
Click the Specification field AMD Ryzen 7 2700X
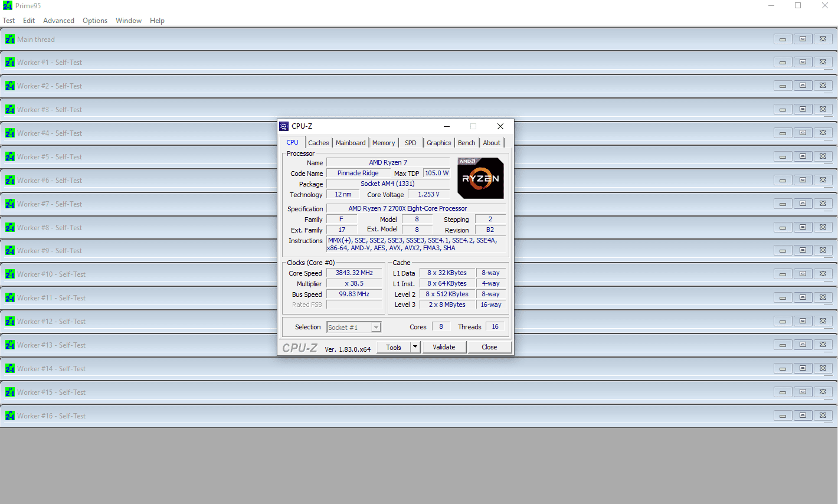(x=415, y=208)
